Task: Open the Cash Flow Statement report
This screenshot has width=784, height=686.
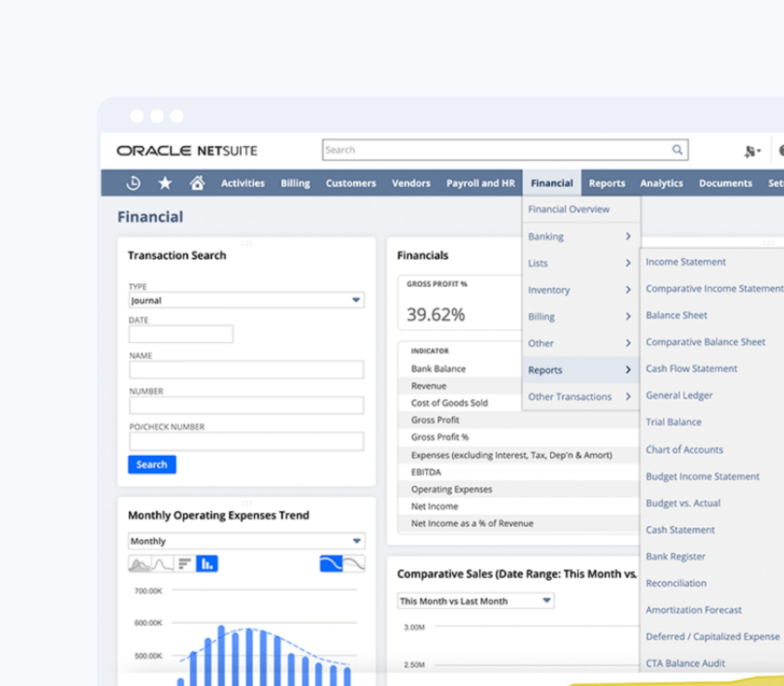Action: click(x=691, y=368)
